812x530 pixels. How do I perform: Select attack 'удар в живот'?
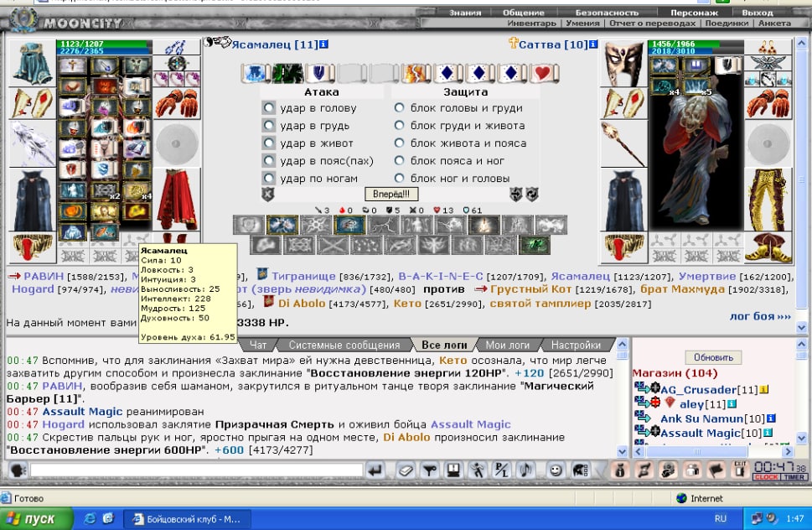pos(269,143)
